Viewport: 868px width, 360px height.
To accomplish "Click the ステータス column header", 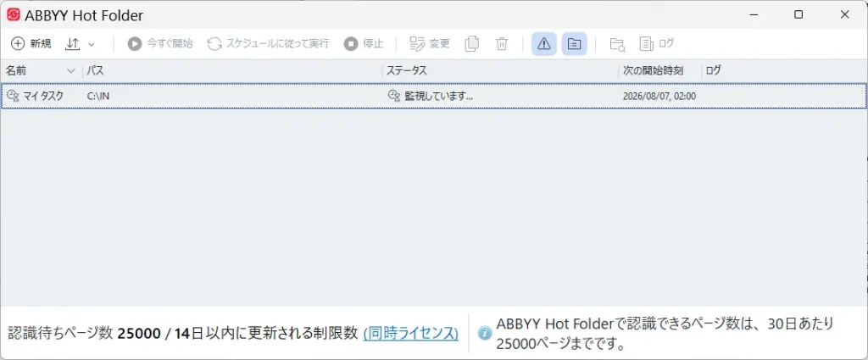I will click(500, 71).
